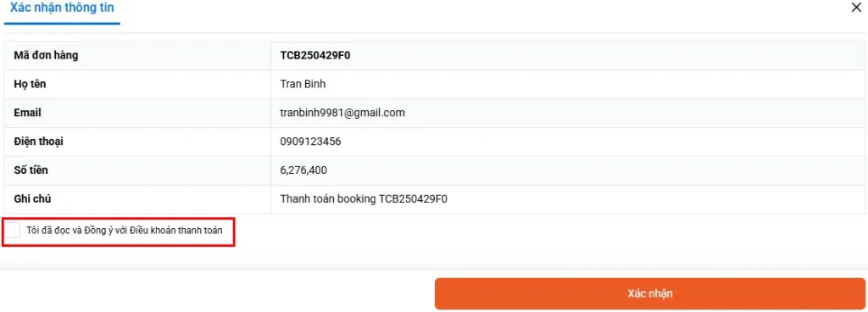The image size is (868, 312).
Task: Click the Điện thoại row label
Action: click(x=38, y=142)
